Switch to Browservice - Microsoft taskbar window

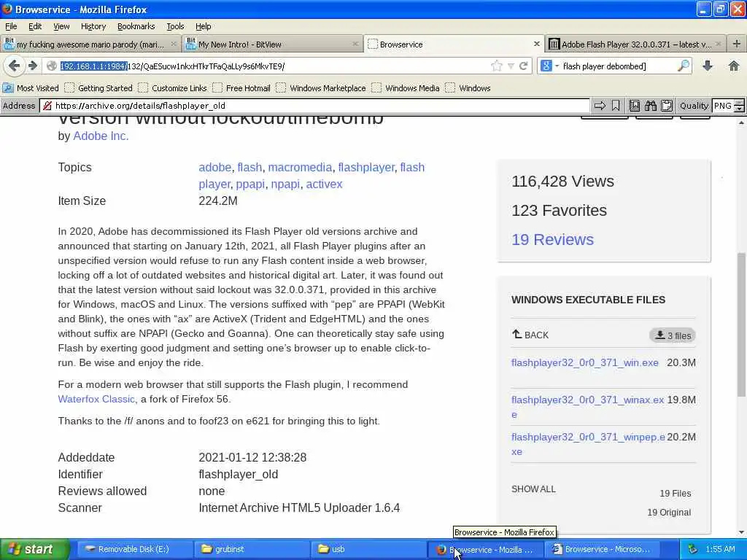click(602, 549)
